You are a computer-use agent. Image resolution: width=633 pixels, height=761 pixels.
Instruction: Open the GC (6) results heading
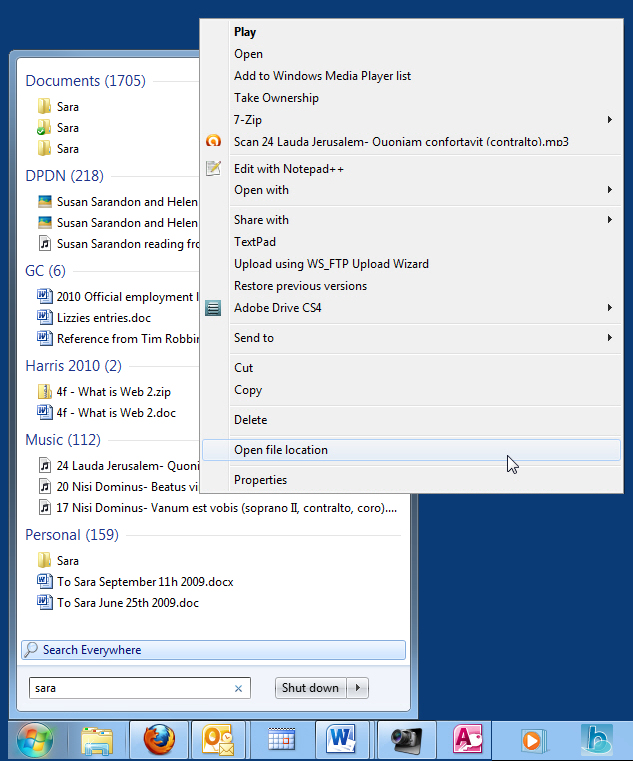pos(45,271)
